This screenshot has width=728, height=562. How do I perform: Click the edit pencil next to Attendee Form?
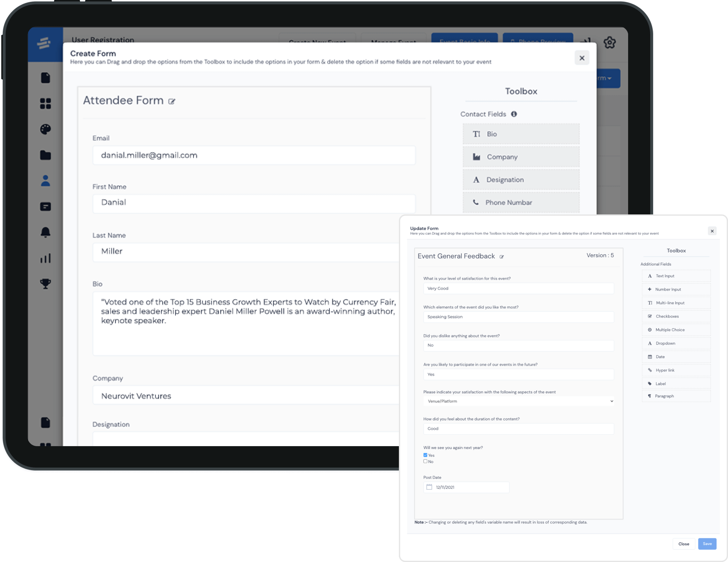click(x=172, y=101)
